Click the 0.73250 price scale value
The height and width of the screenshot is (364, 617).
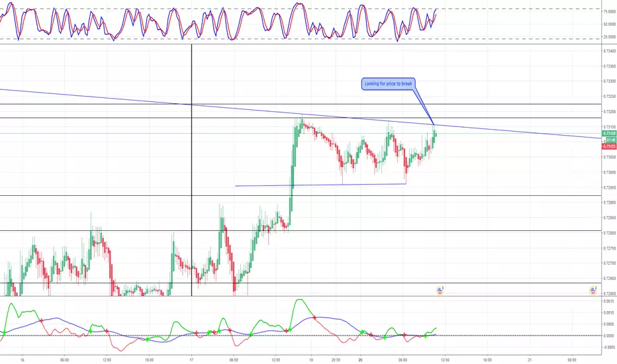(x=610, y=97)
